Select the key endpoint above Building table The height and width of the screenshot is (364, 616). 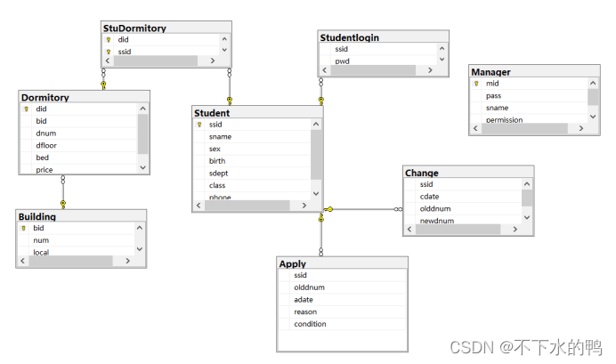63,204
